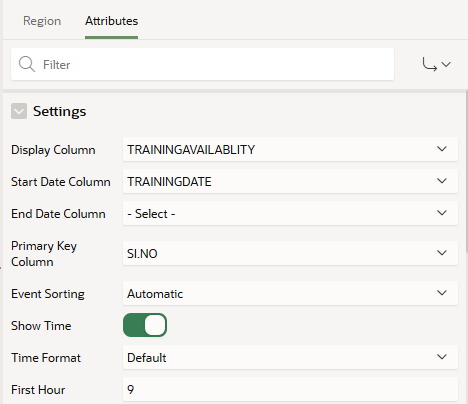
Task: Switch to the Region tab
Action: point(42,21)
